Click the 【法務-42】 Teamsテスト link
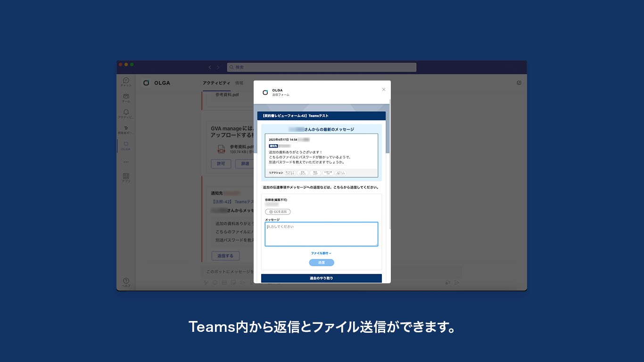Screen dimensions: 644x362 [232, 202]
